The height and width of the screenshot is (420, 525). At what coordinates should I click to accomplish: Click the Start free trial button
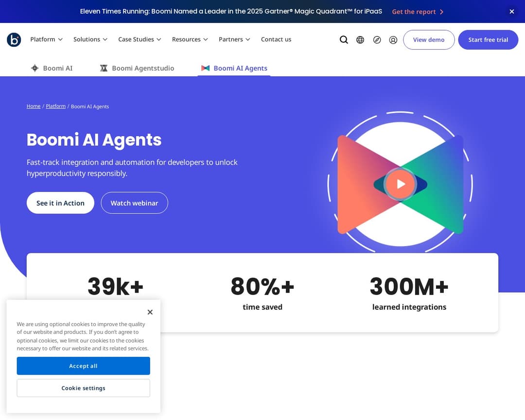[x=488, y=39]
